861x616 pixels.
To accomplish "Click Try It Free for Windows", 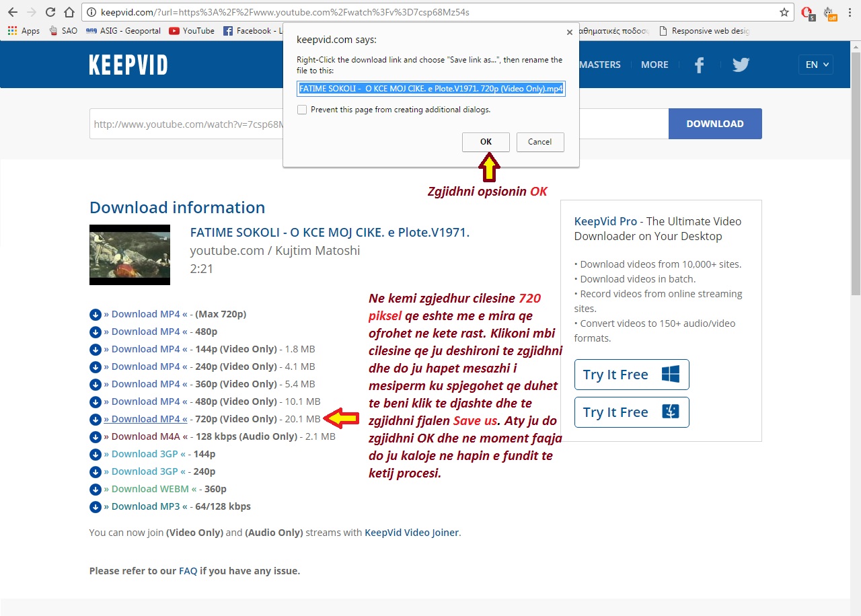I will [x=632, y=375].
